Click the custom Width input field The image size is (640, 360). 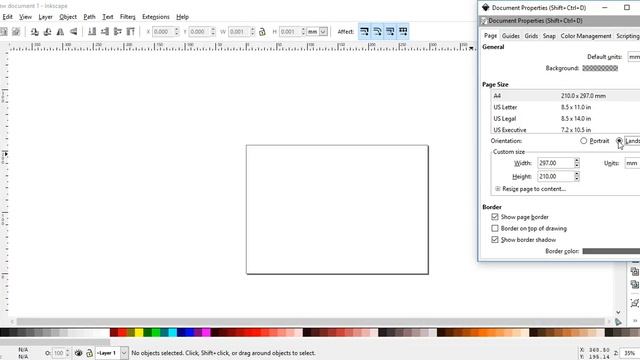coord(555,163)
